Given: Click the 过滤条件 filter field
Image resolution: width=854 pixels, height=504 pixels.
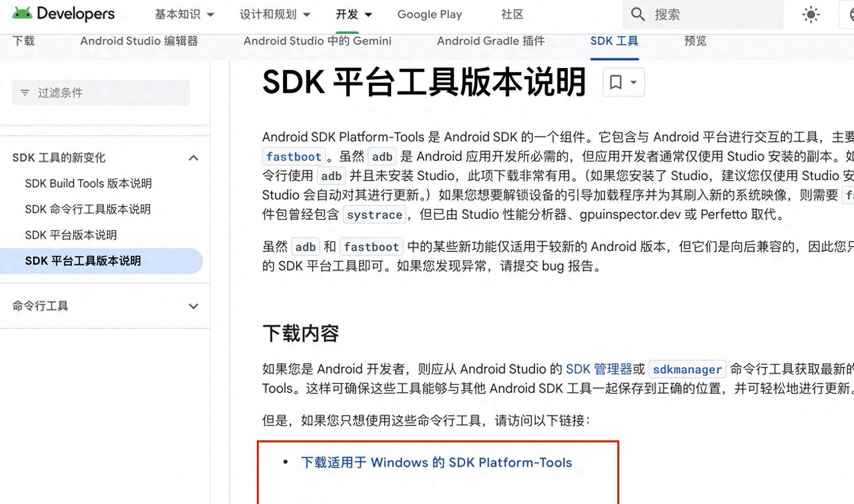Looking at the screenshot, I should tap(101, 93).
